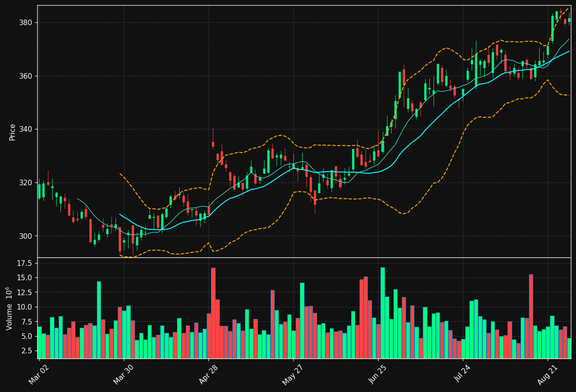This screenshot has height=392, width=576.
Task: Select the 7.5 volume tick label
Action: click(x=26, y=322)
